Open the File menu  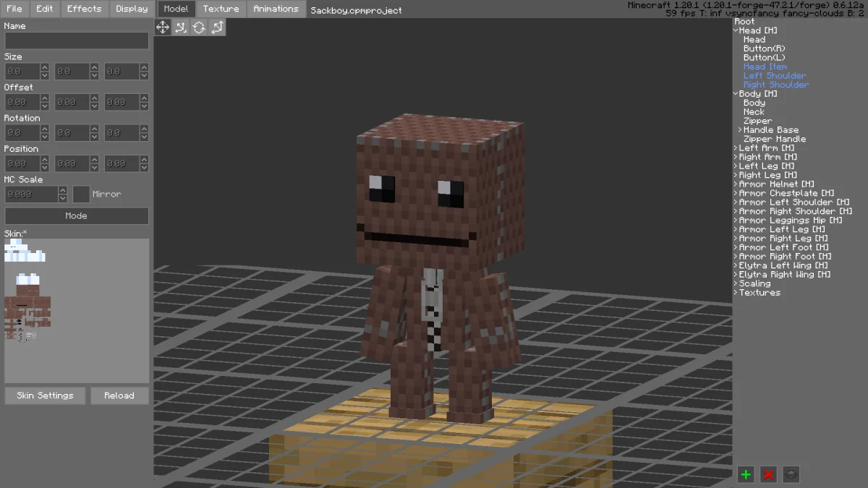14,9
